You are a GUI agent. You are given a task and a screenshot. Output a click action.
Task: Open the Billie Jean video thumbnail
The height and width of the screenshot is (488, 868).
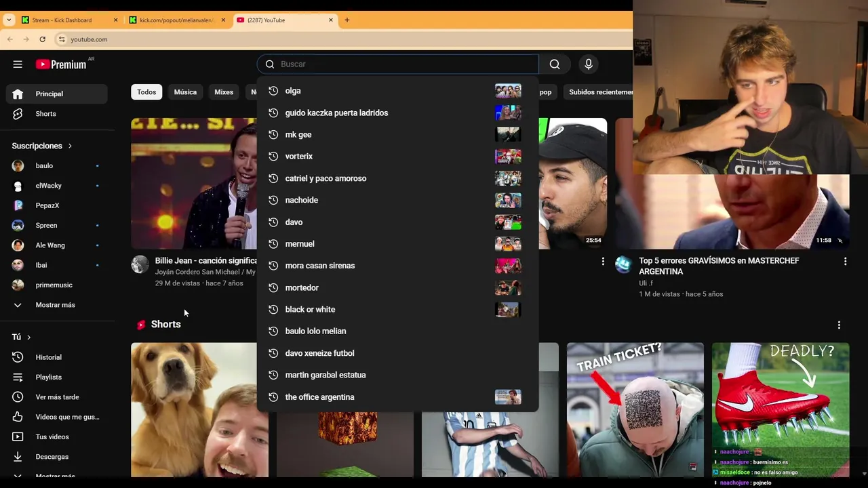pos(194,184)
